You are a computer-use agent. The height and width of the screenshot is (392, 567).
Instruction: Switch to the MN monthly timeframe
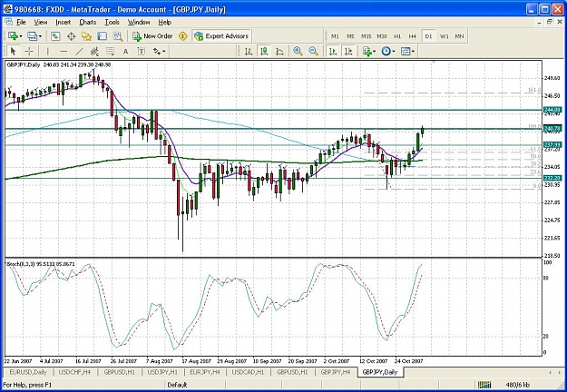coord(459,36)
